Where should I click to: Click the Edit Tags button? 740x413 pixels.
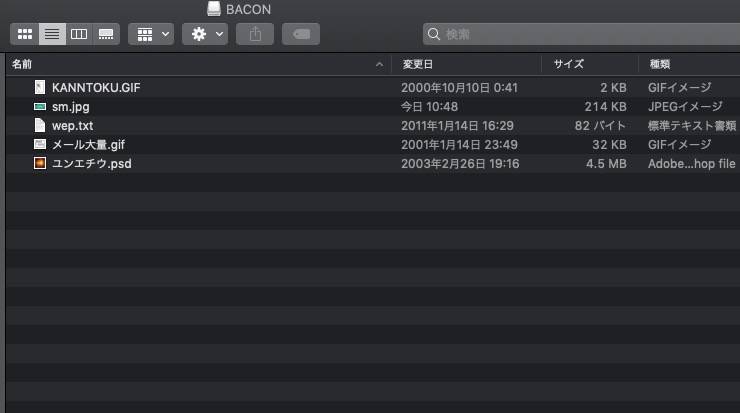[x=301, y=34]
